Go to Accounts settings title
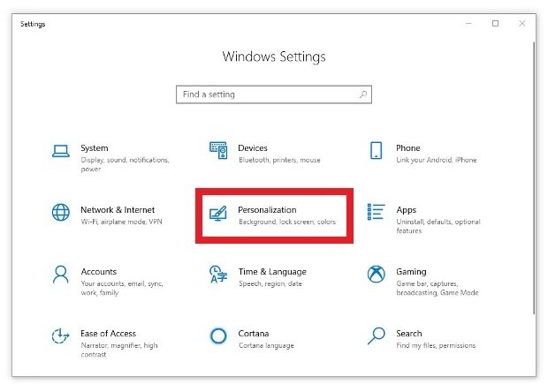 [x=99, y=272]
